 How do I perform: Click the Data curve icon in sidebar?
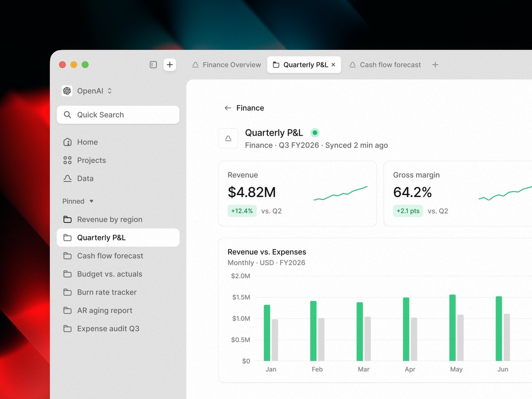(x=67, y=179)
